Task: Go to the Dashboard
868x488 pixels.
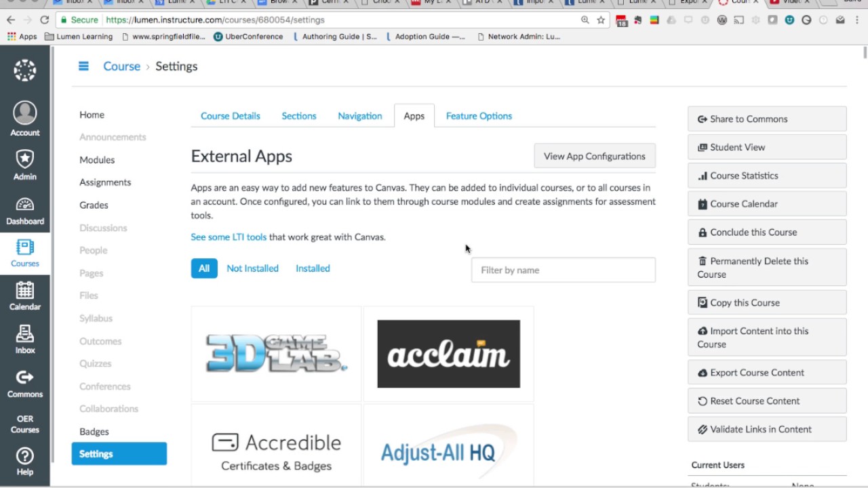Action: click(x=25, y=211)
